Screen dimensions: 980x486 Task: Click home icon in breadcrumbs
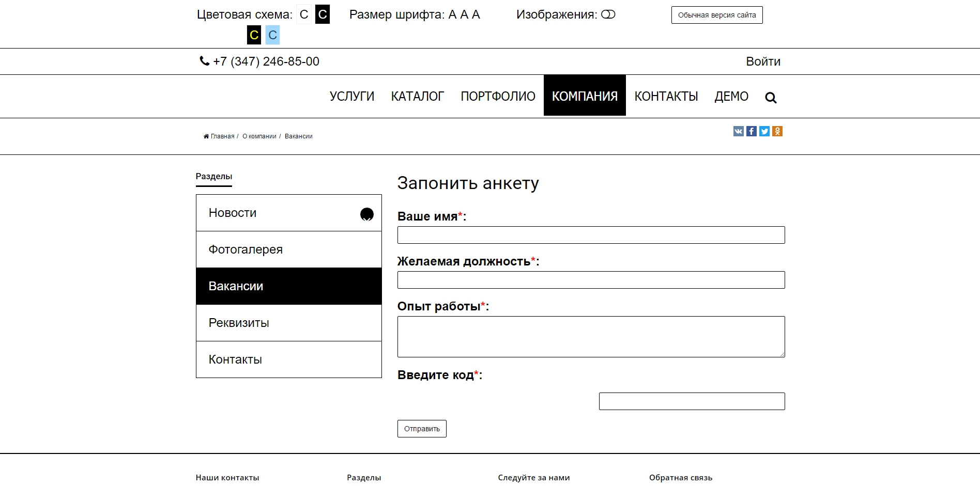click(x=206, y=136)
